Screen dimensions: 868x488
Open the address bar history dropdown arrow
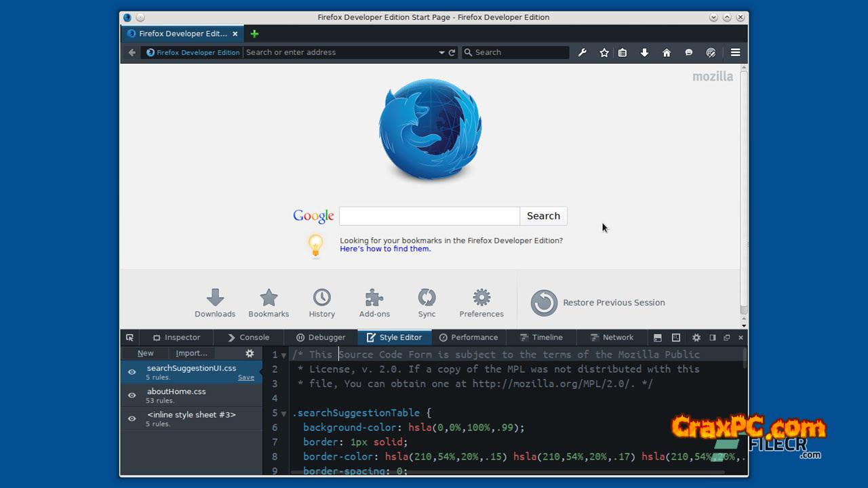coord(441,52)
